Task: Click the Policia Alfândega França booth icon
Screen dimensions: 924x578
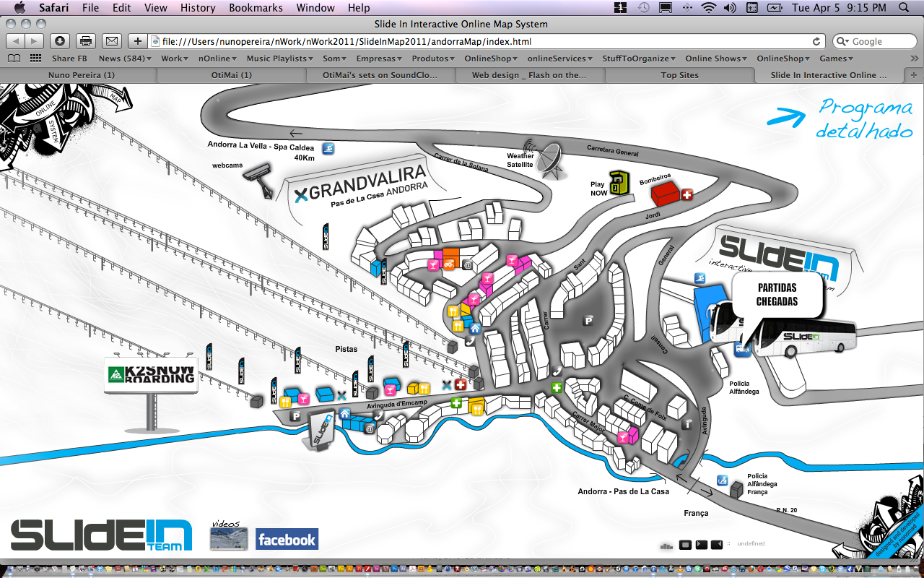Action: [737, 490]
